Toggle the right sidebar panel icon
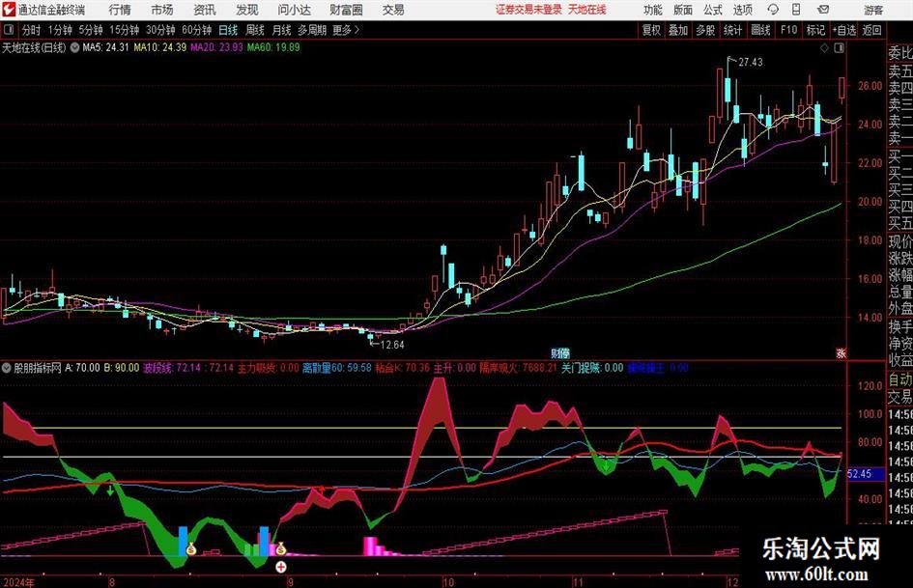This screenshot has width=913, height=588. [x=839, y=48]
